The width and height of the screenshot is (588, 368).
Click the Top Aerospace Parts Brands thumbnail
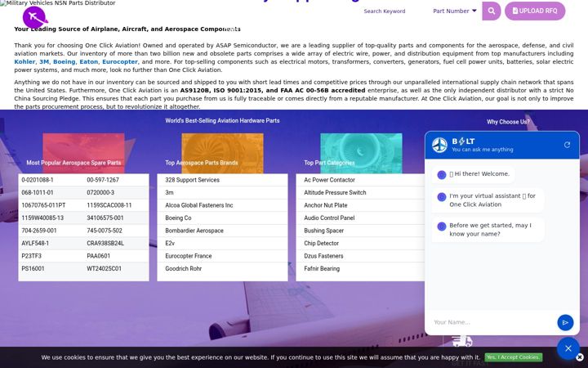[x=222, y=153]
